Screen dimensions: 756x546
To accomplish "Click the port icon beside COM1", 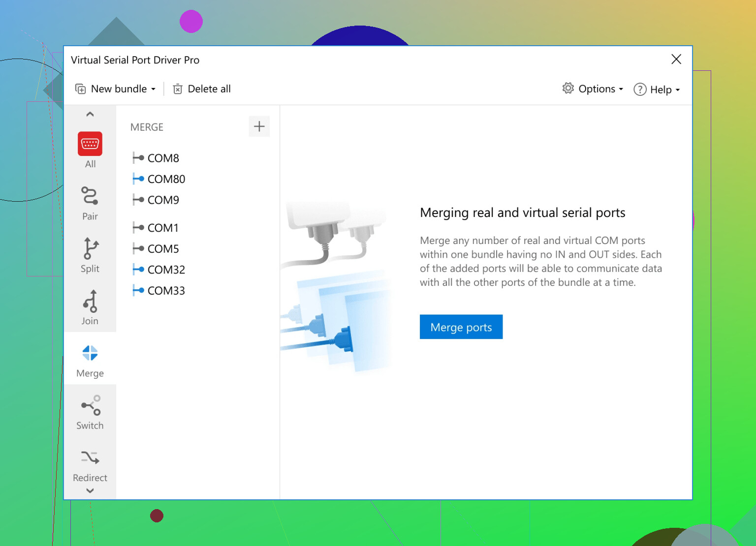I will coord(138,228).
